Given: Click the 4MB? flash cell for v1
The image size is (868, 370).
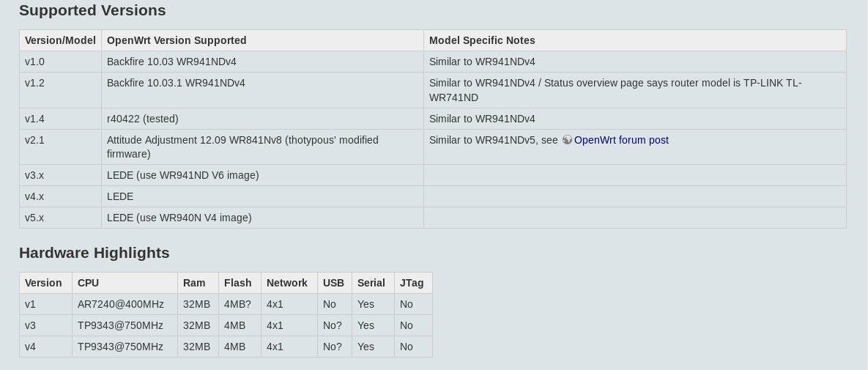Looking at the screenshot, I should click(240, 304).
